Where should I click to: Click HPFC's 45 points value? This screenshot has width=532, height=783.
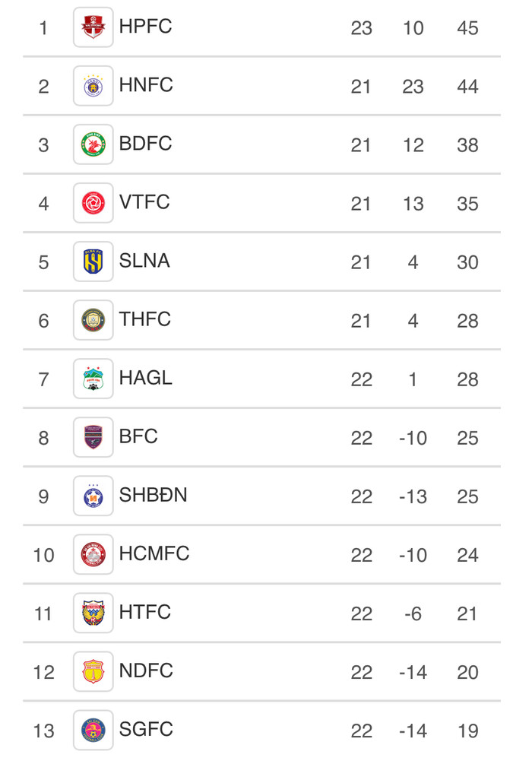467,28
